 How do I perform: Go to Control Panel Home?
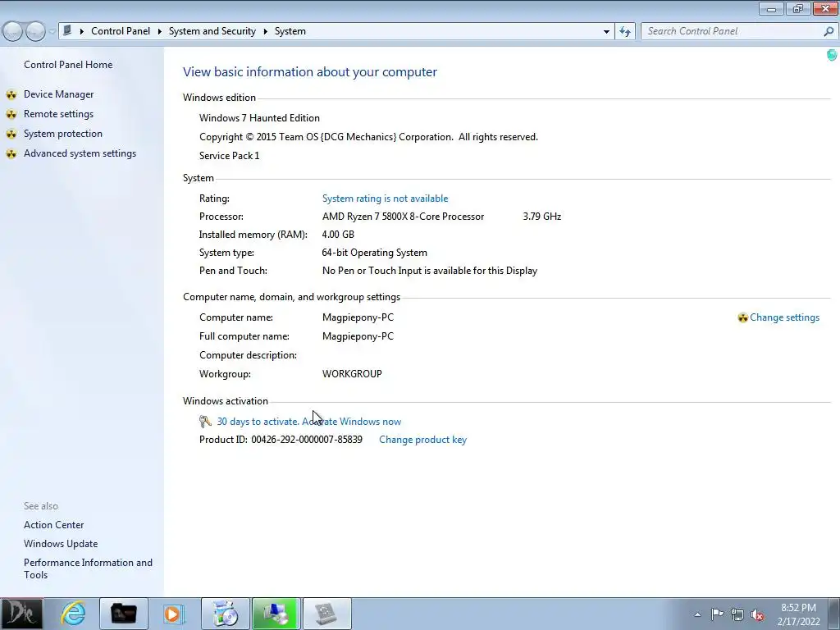68,65
